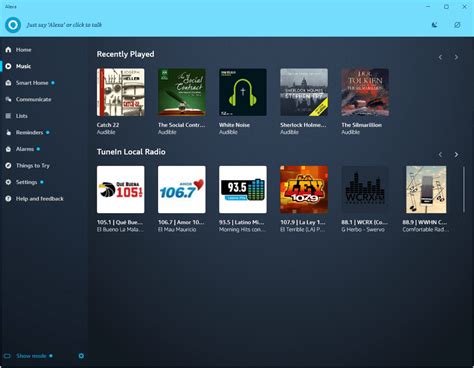This screenshot has height=368, width=474.
Task: Click 'Morning Hits con...' subtitle text
Action: 242,230
